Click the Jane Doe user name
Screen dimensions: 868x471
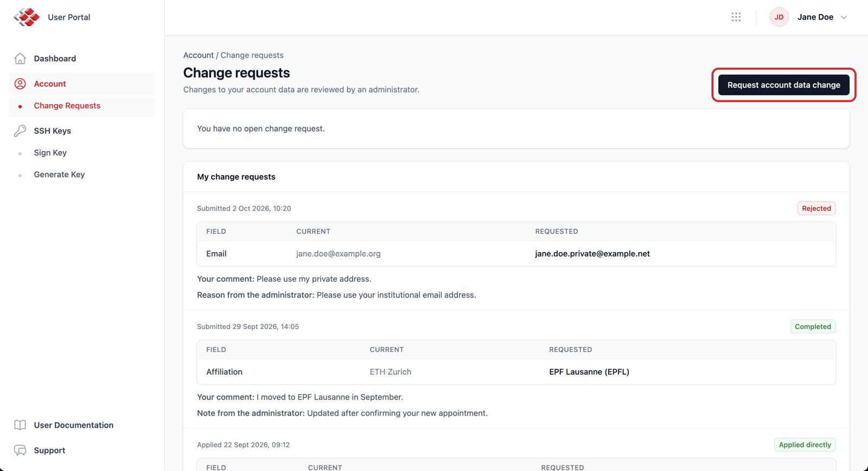pyautogui.click(x=815, y=17)
